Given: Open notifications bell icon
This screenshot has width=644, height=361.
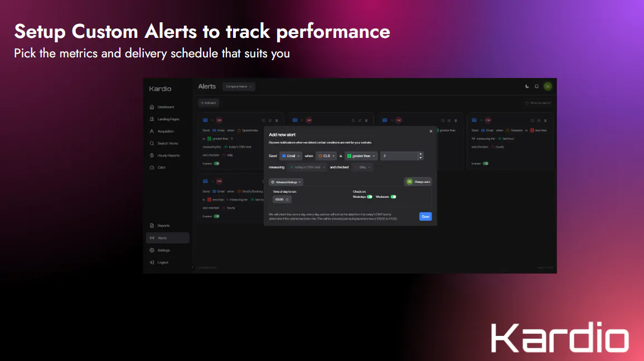Looking at the screenshot, I should point(536,86).
